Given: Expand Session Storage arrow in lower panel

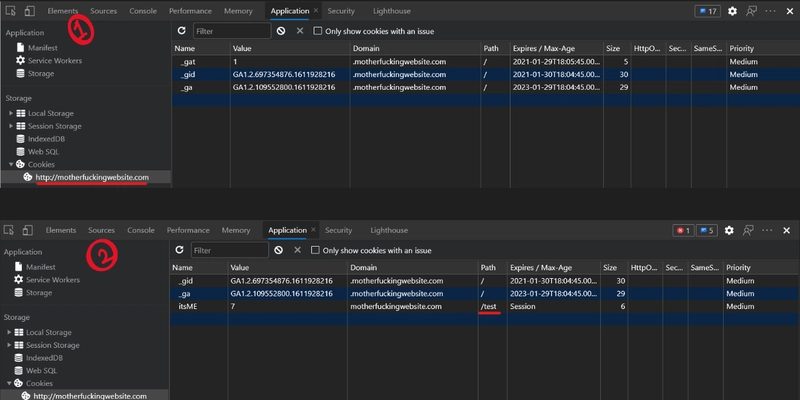Looking at the screenshot, I should point(9,345).
